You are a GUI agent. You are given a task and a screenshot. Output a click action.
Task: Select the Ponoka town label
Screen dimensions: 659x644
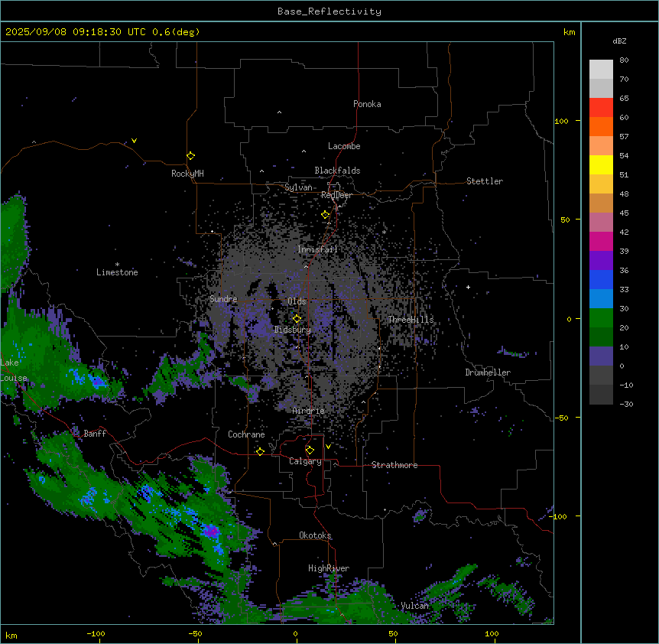tap(367, 104)
